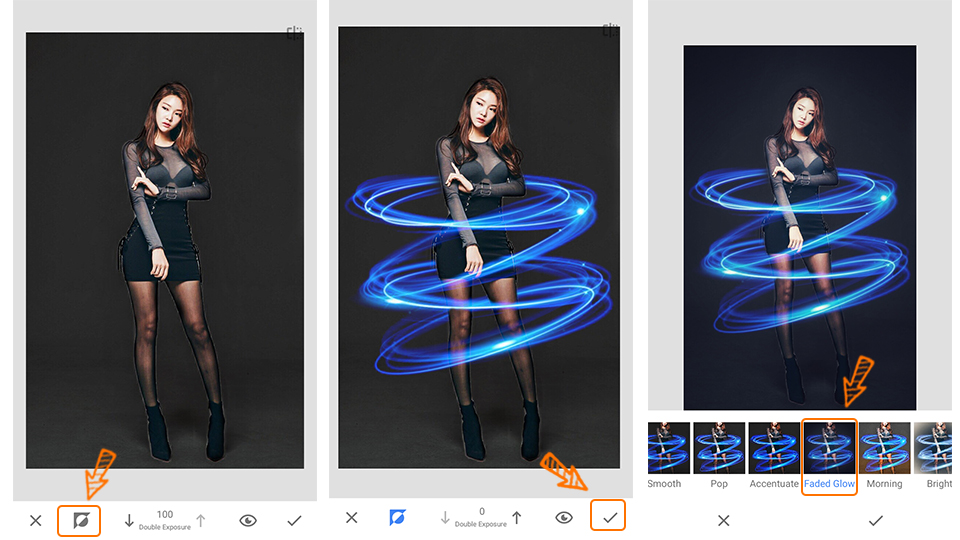
Task: Toggle preview eye icon in left screen
Action: [x=248, y=520]
